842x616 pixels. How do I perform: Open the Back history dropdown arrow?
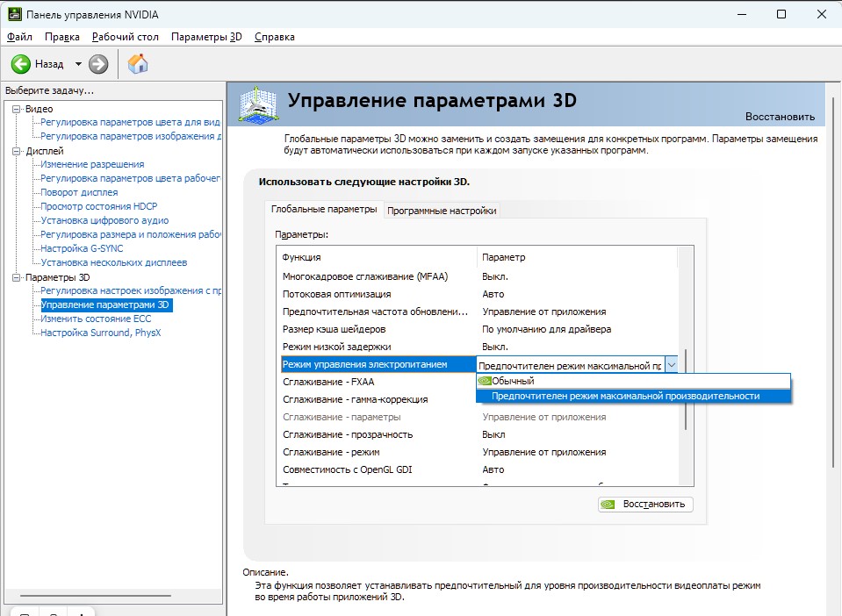(78, 64)
